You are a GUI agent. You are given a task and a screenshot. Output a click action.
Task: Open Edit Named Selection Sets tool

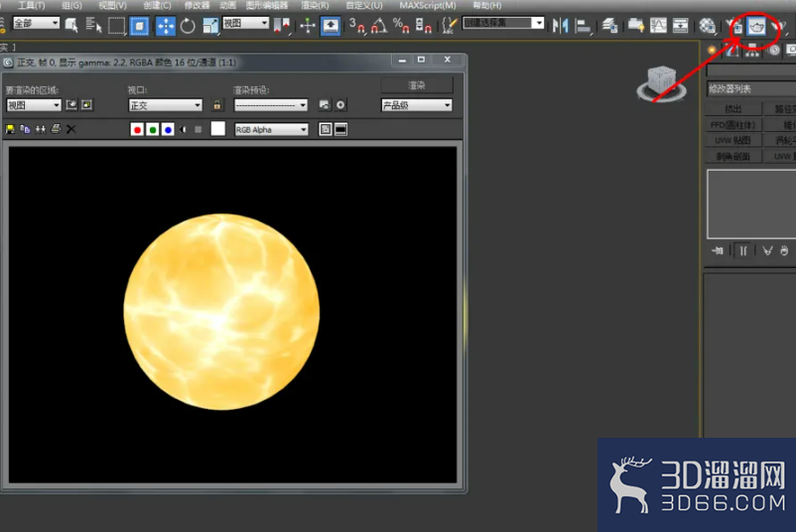[449, 25]
